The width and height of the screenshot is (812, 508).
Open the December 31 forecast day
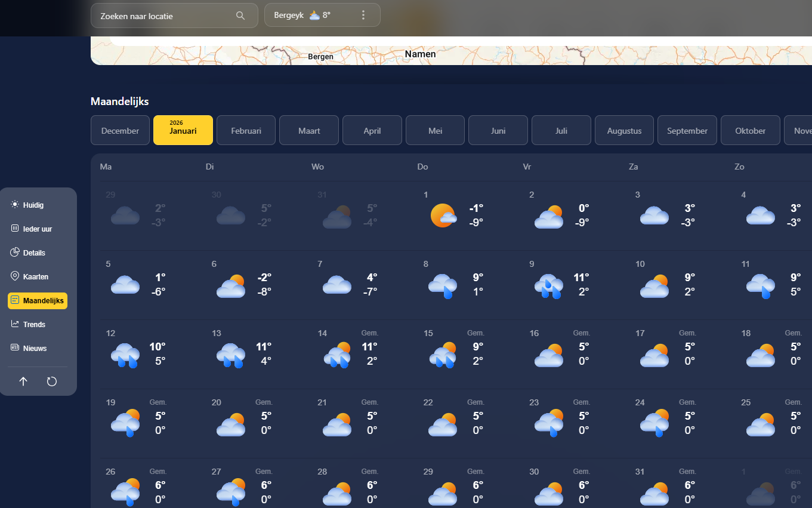pyautogui.click(x=363, y=215)
